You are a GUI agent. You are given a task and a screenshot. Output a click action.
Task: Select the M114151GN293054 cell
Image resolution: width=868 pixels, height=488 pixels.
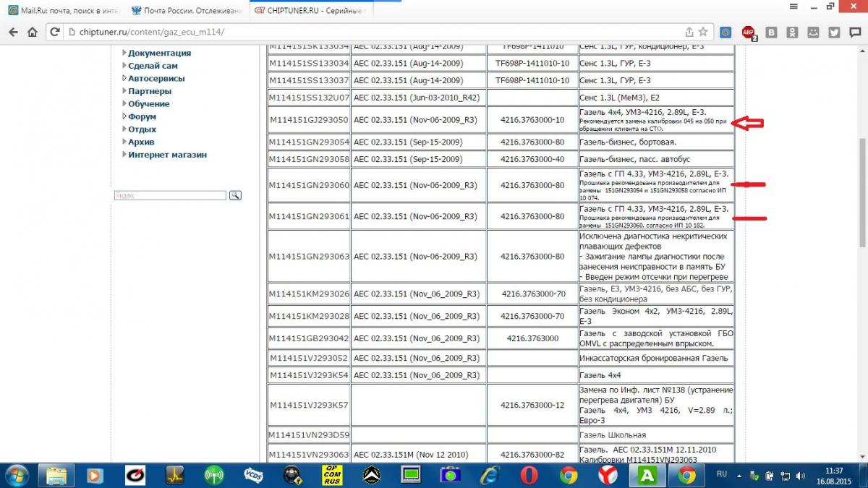pyautogui.click(x=309, y=142)
